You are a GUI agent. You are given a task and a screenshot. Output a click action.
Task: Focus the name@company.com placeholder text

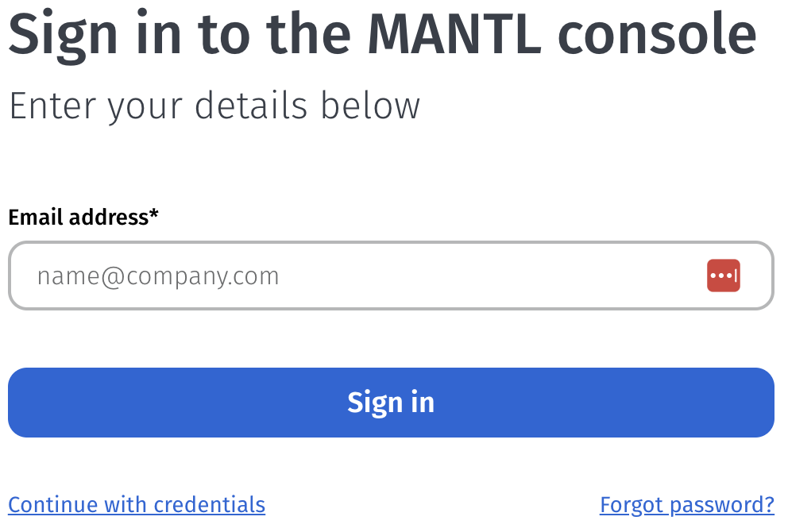pos(158,276)
